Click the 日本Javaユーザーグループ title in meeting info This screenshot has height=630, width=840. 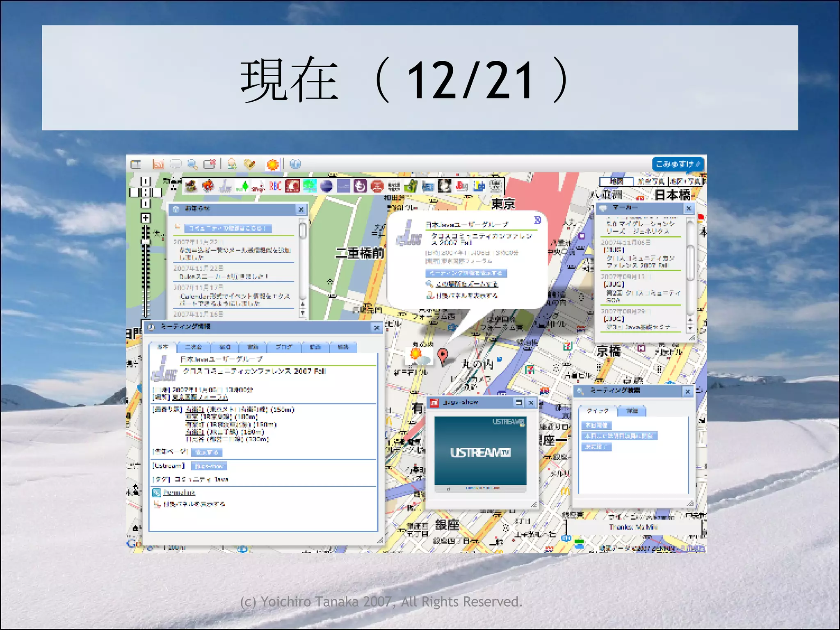pyautogui.click(x=221, y=359)
